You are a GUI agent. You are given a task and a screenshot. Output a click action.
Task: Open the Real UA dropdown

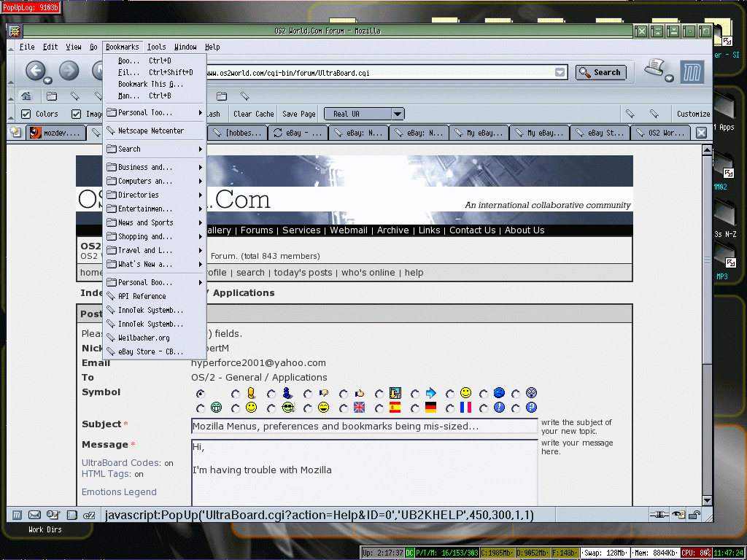click(398, 114)
